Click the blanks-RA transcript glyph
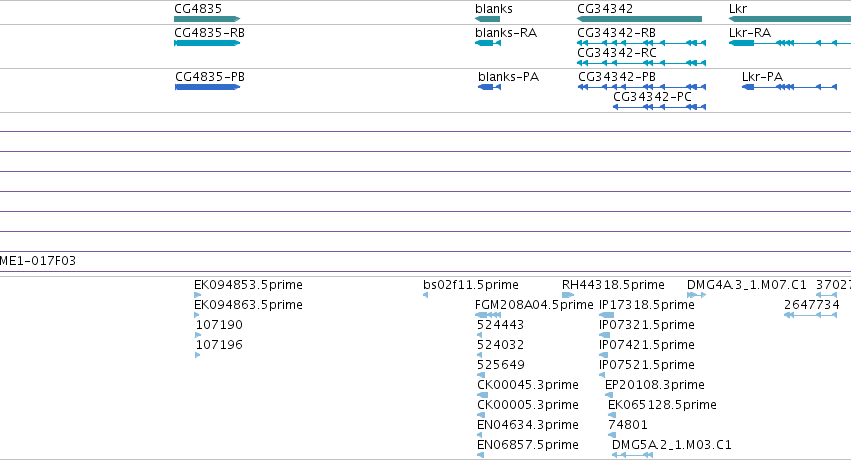The image size is (851, 460). [x=488, y=43]
